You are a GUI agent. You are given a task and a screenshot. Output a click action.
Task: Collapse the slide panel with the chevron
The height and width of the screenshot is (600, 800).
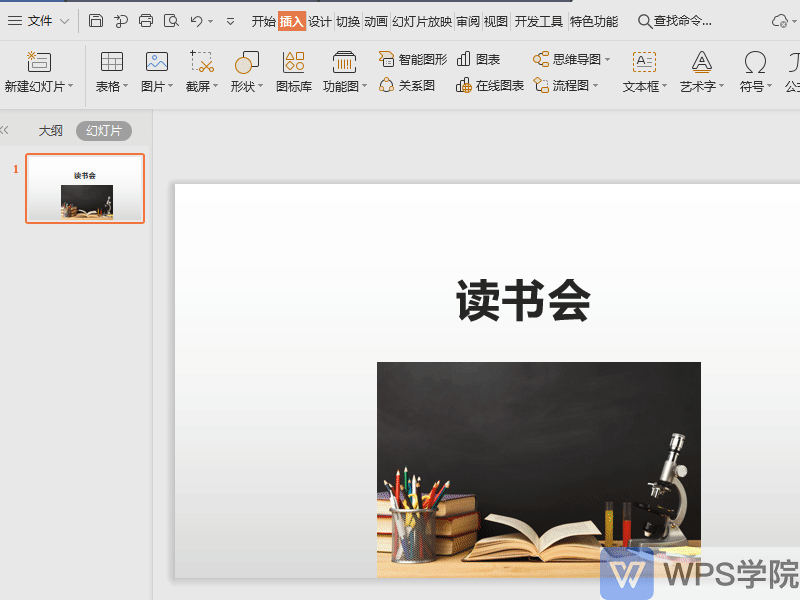tap(6, 130)
